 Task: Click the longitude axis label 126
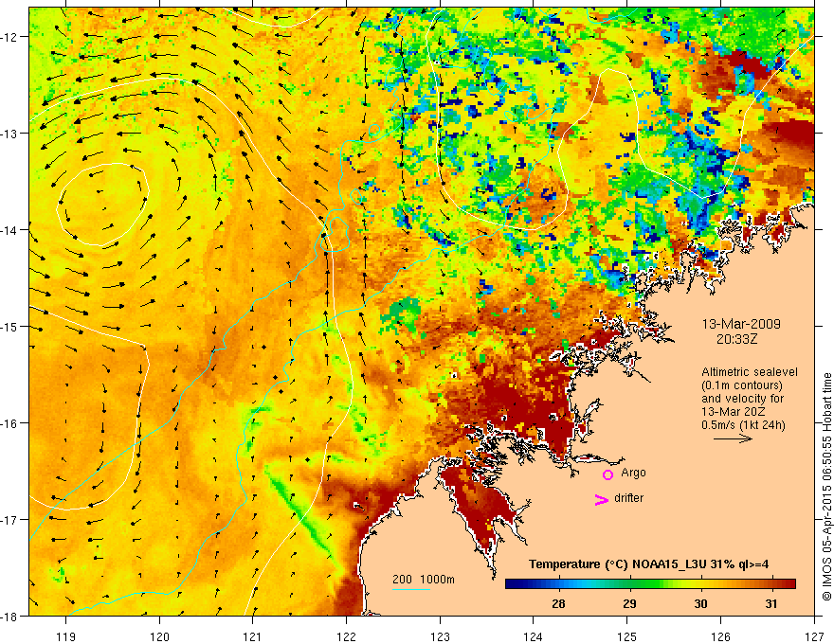click(x=720, y=636)
